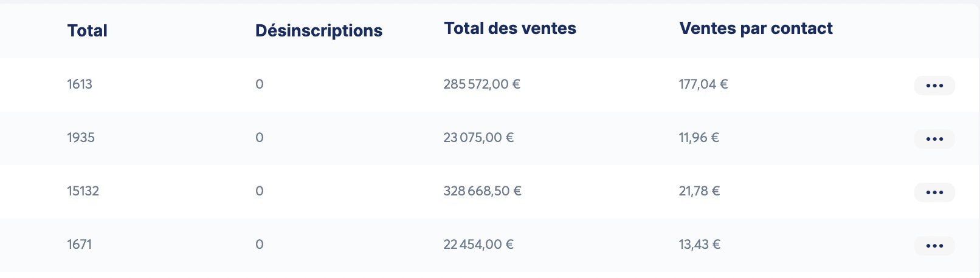Screen dimensions: 980x278
Task: Click total value 15132
Action: point(83,191)
